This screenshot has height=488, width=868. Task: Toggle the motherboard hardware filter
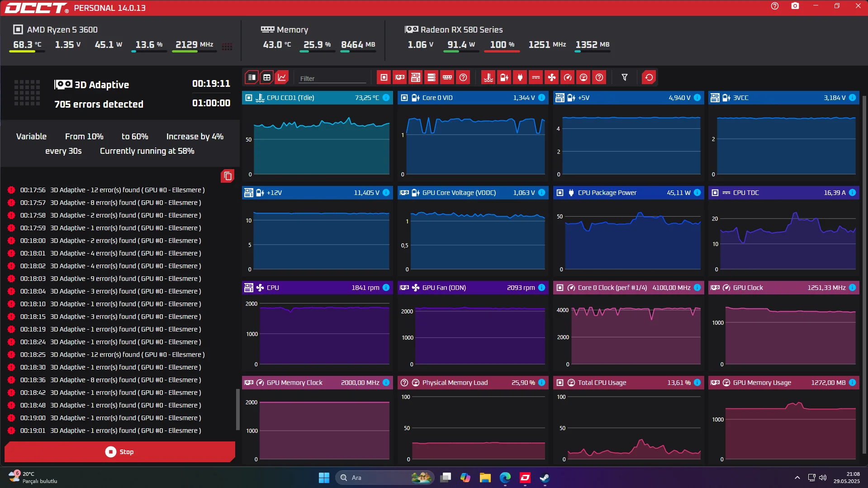[416, 77]
